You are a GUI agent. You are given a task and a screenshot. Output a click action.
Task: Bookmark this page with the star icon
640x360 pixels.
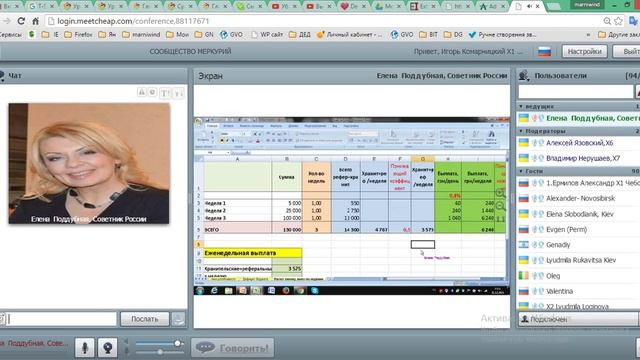[x=618, y=21]
